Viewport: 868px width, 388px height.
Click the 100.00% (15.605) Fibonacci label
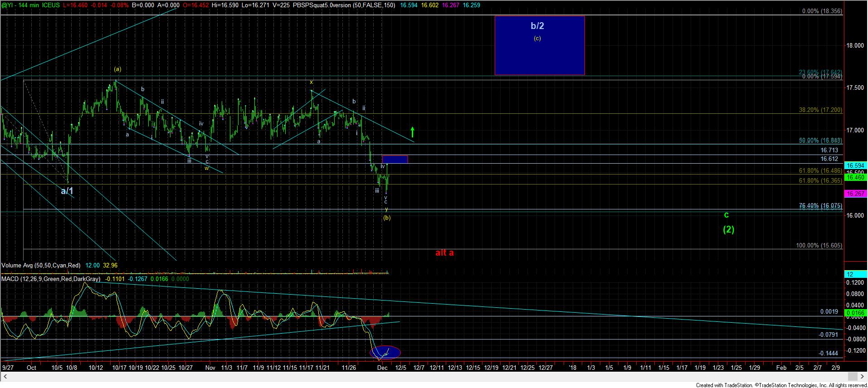[x=819, y=246]
